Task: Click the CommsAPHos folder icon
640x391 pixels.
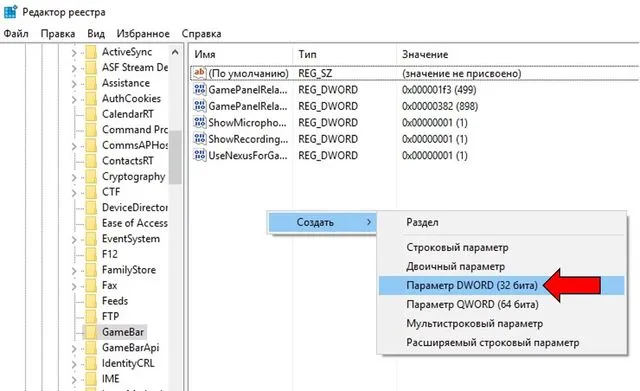Action: pyautogui.click(x=91, y=145)
